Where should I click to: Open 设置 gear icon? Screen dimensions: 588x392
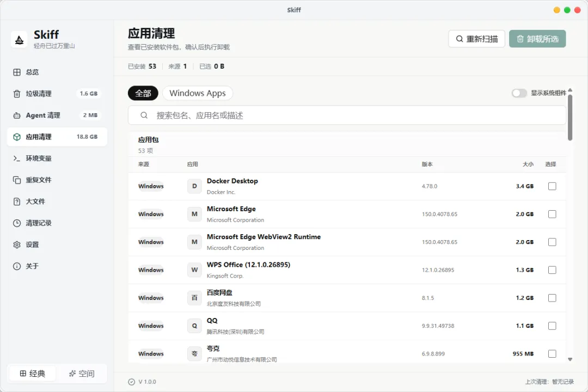17,244
